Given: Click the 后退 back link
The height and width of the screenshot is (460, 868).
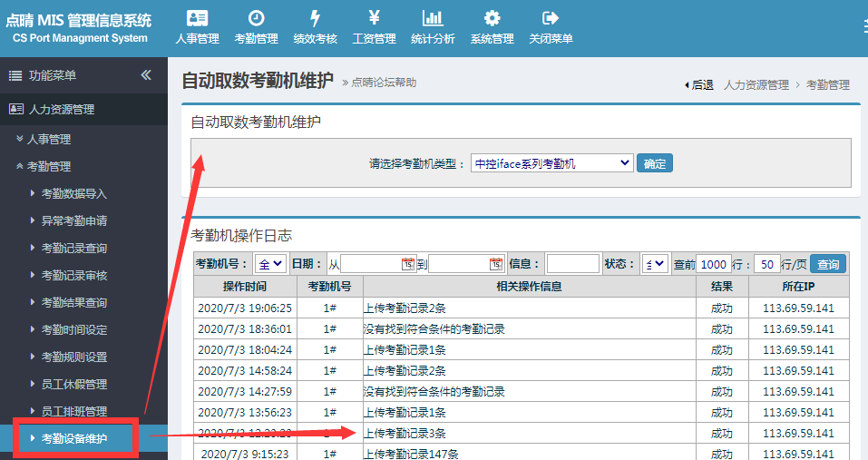Looking at the screenshot, I should click(698, 84).
